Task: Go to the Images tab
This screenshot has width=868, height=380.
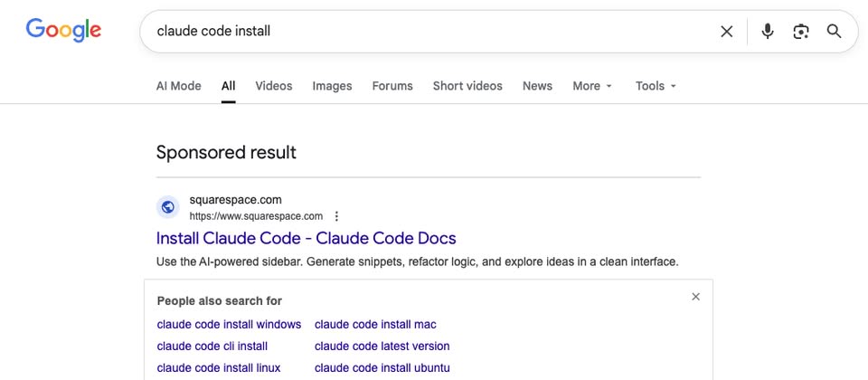Action: point(332,86)
